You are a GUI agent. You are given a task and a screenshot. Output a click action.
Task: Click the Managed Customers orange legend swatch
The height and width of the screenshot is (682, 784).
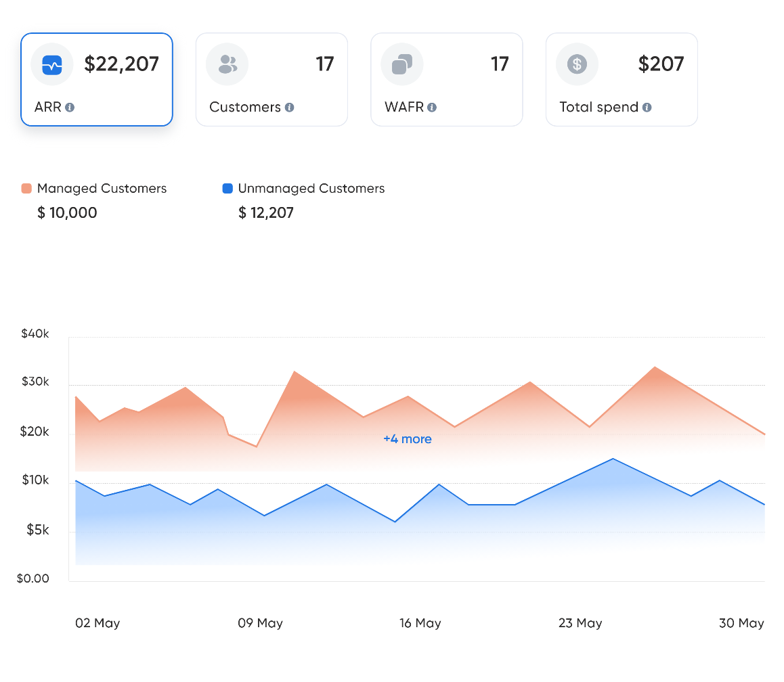26,188
